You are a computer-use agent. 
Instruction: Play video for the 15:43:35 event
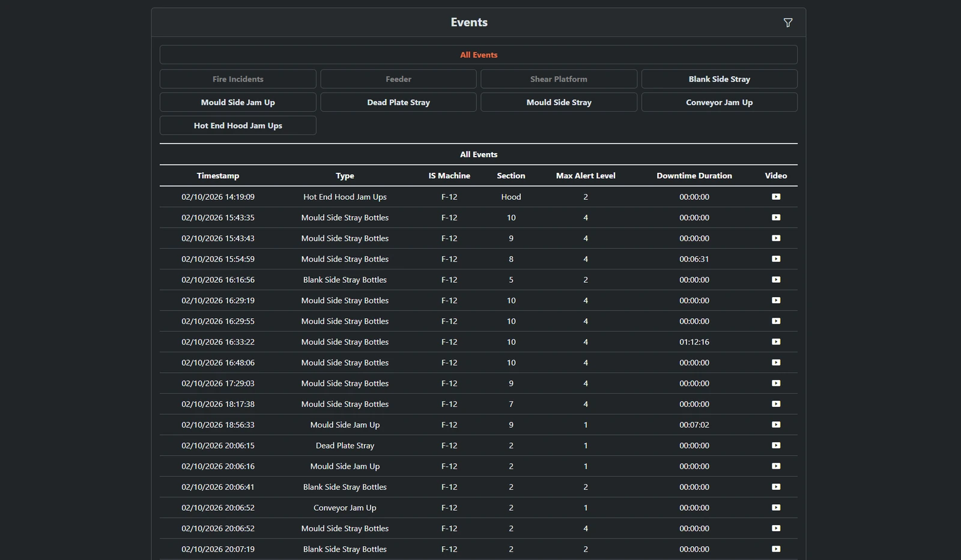[x=776, y=217]
